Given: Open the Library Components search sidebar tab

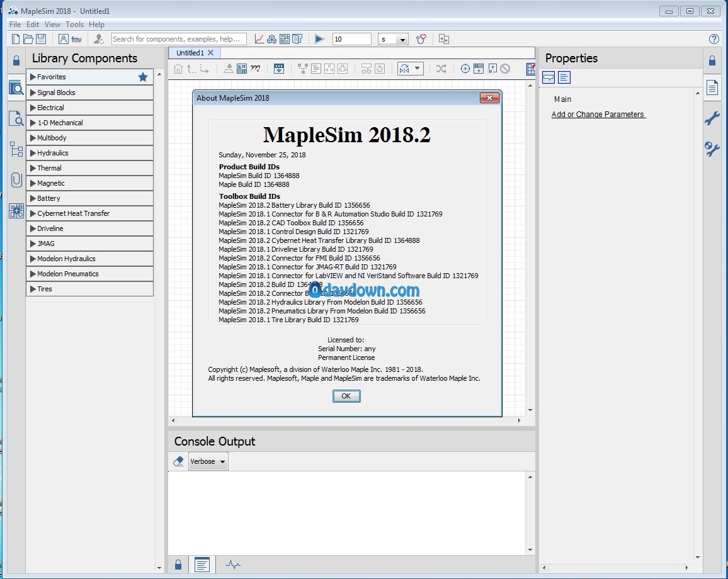Looking at the screenshot, I should [x=16, y=87].
